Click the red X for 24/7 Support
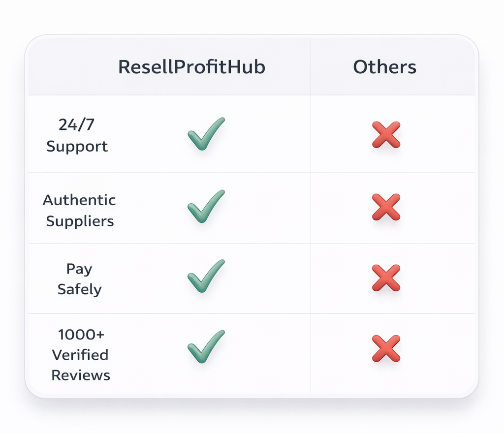The image size is (504, 433). point(386,135)
